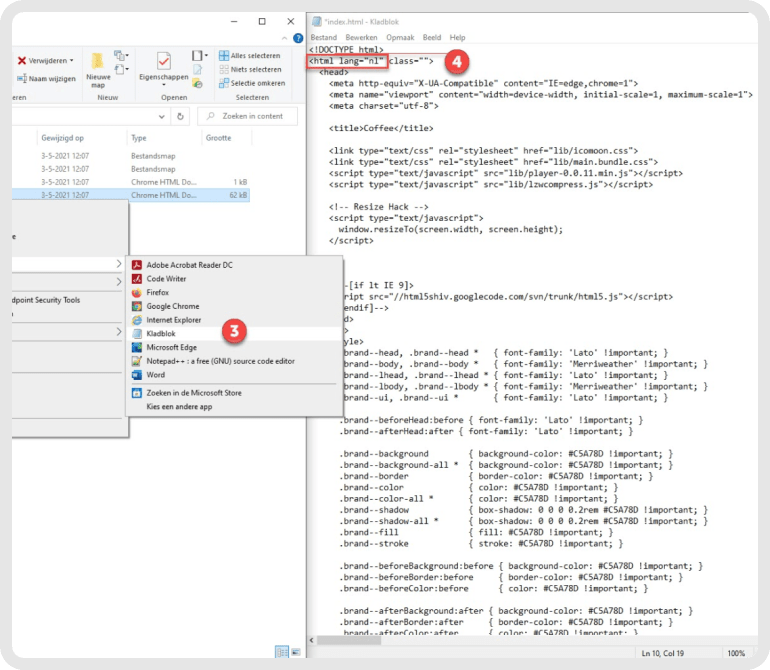Click the easy access icon in Nieuw group

pyautogui.click(x=119, y=69)
